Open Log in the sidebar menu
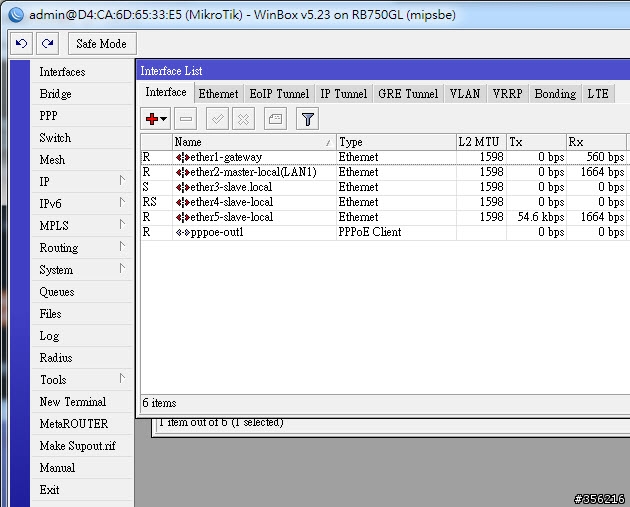 [82, 336]
